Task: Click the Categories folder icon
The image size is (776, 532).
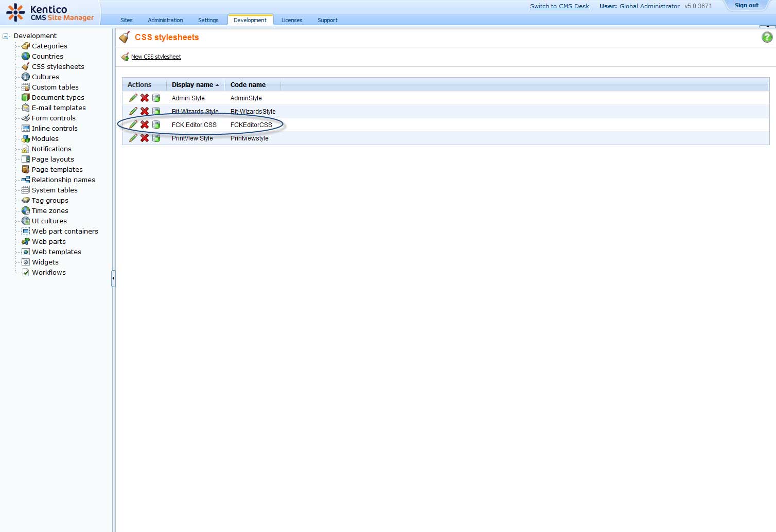Action: (26, 46)
